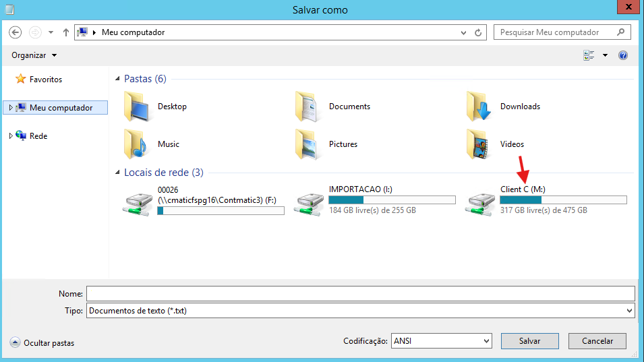Open the Organizar menu
This screenshot has height=362, width=644.
point(34,55)
